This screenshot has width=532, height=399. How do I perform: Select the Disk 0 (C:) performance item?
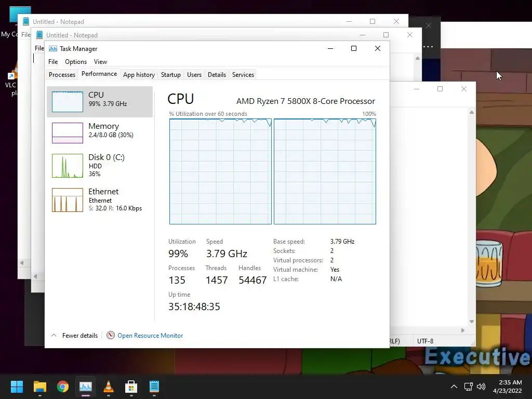click(x=100, y=166)
